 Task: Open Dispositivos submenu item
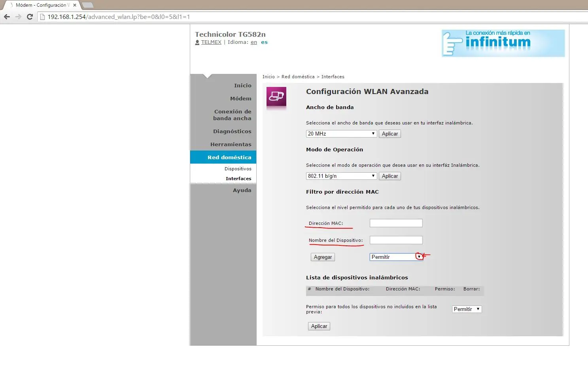point(238,169)
